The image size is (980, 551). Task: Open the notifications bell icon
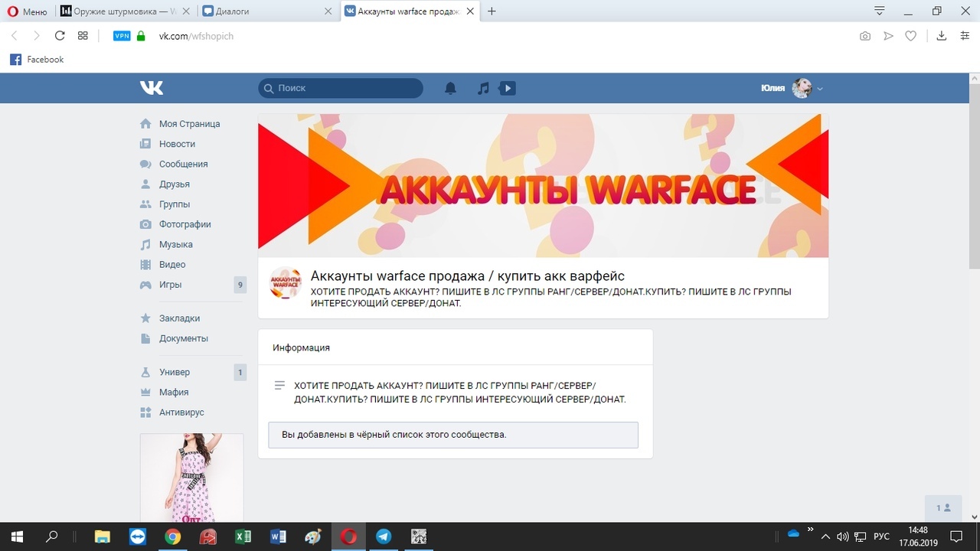point(450,88)
